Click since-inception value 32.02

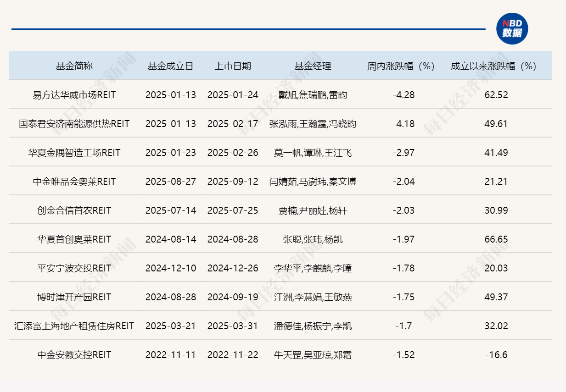coord(496,326)
